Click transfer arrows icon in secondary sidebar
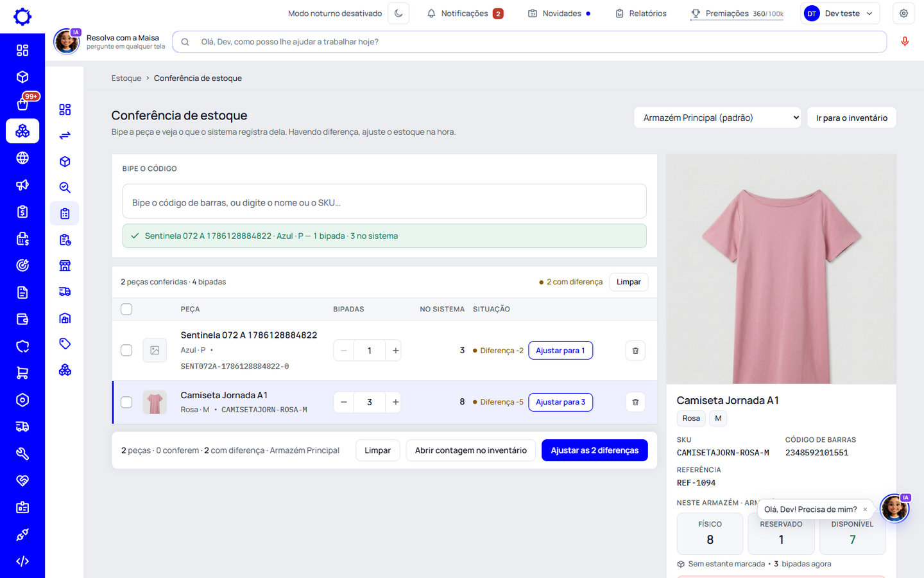Image resolution: width=924 pixels, height=578 pixels. (x=65, y=136)
